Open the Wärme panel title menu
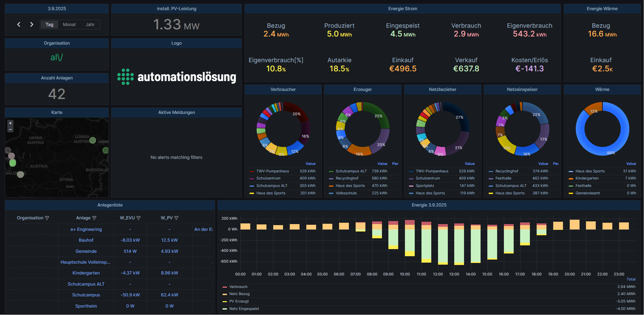Screen dimensions: 644x315 click(602, 89)
